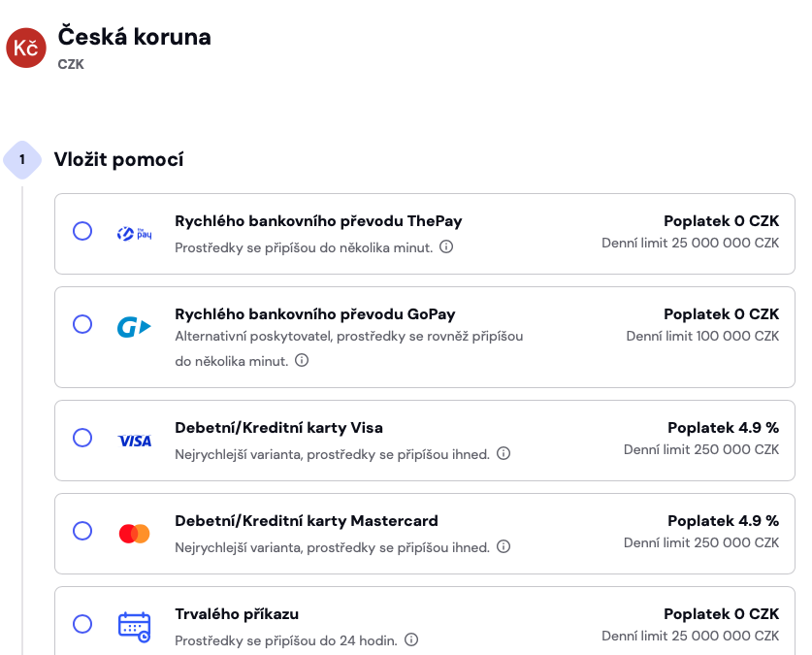This screenshot has width=812, height=655.
Task: Click the GoPay logo icon
Action: click(x=134, y=327)
